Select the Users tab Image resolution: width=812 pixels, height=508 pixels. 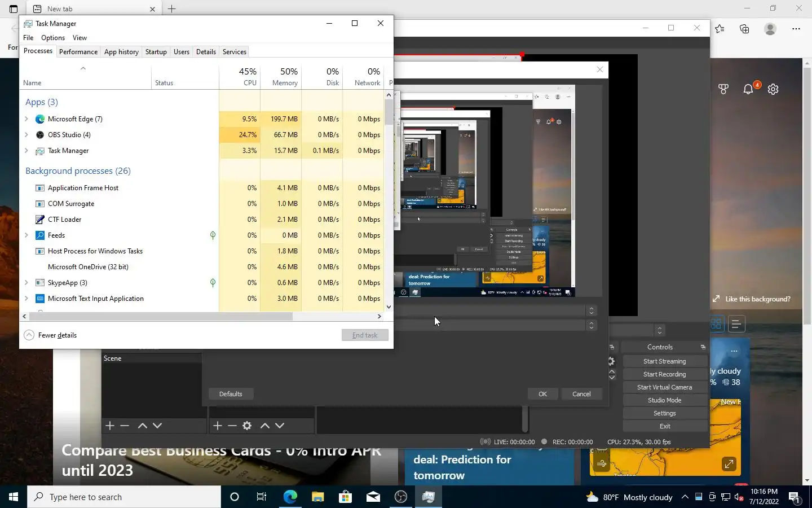182,51
